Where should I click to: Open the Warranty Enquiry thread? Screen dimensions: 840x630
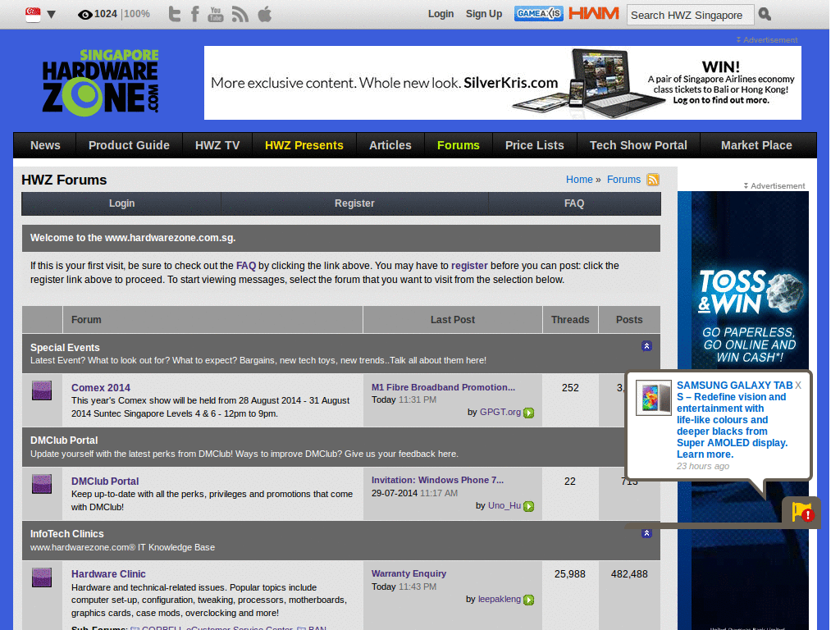(x=409, y=573)
